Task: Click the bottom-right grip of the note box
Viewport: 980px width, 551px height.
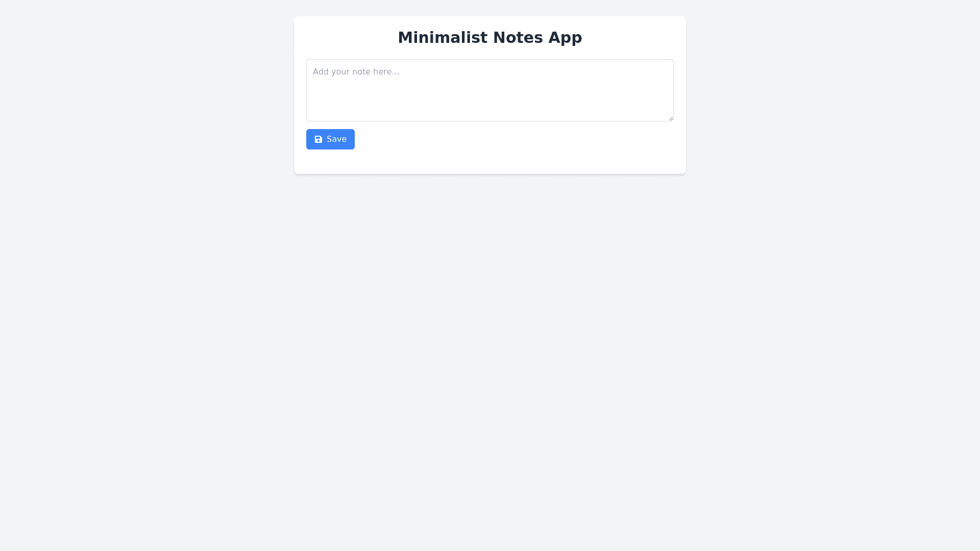Action: coord(671,118)
